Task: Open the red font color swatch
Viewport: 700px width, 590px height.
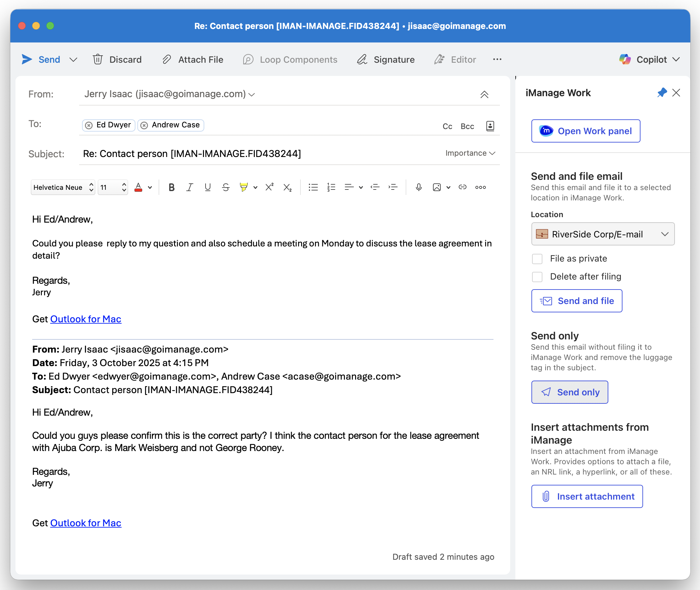Action: [138, 187]
